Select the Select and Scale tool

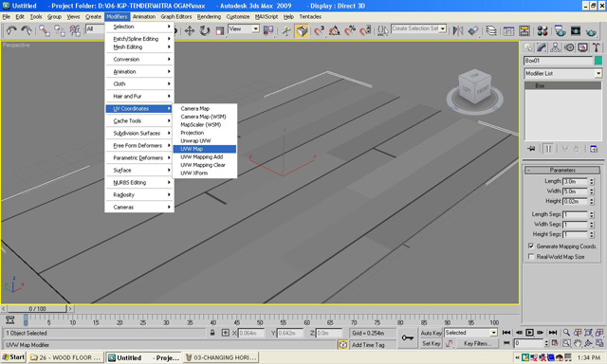[x=219, y=30]
